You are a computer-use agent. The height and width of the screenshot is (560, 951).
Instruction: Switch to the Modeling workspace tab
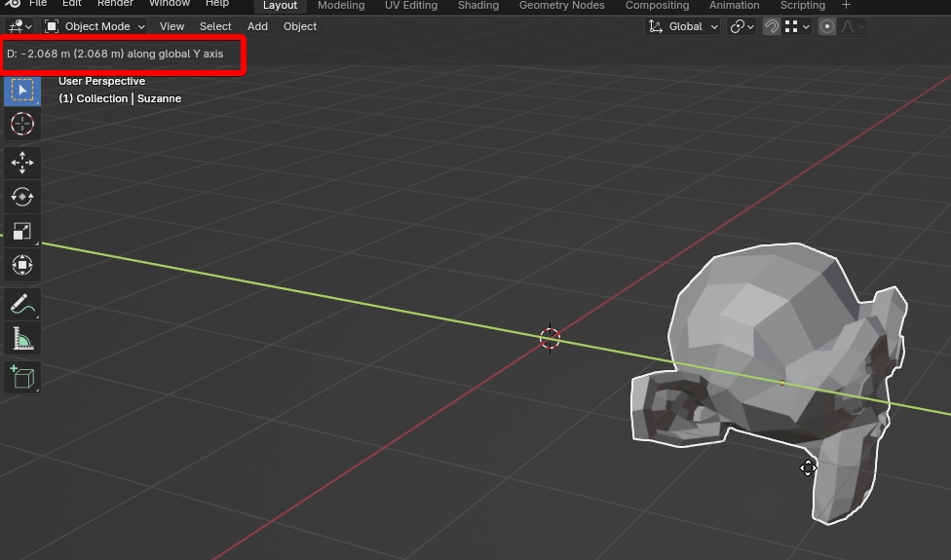[341, 6]
